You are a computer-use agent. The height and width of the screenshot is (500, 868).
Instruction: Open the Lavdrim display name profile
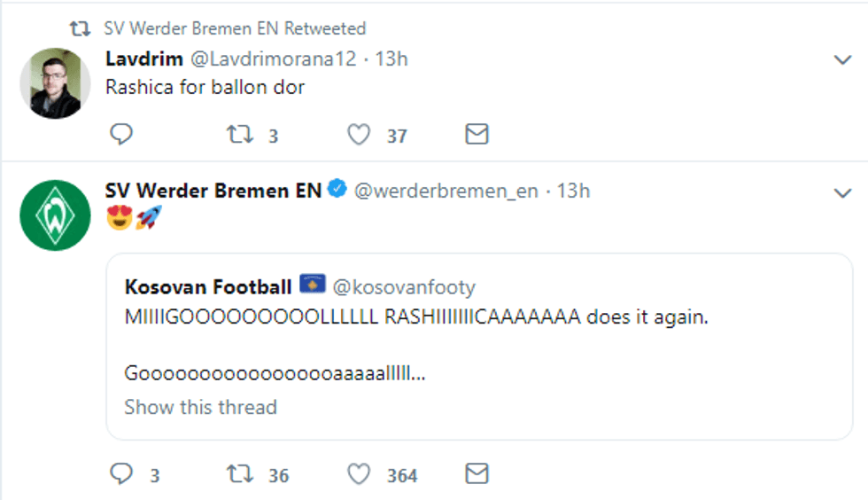(x=143, y=59)
